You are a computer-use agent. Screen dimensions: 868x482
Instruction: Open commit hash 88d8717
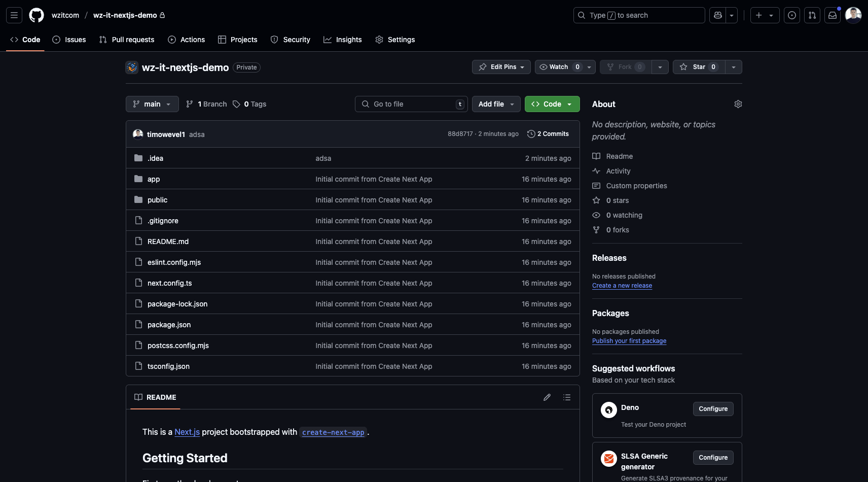click(460, 134)
